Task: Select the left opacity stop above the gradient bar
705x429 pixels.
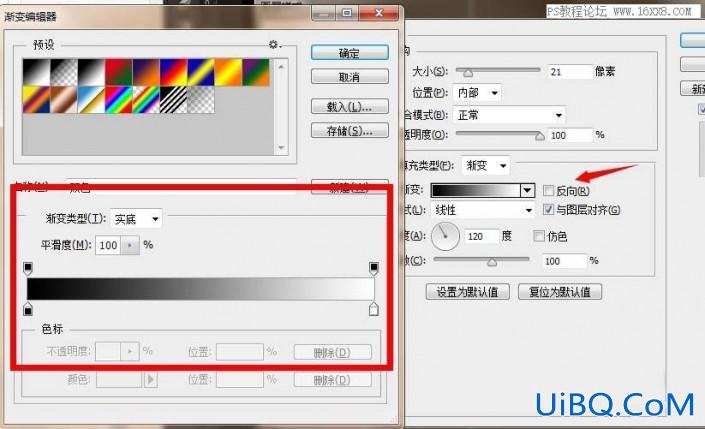Action: point(28,268)
